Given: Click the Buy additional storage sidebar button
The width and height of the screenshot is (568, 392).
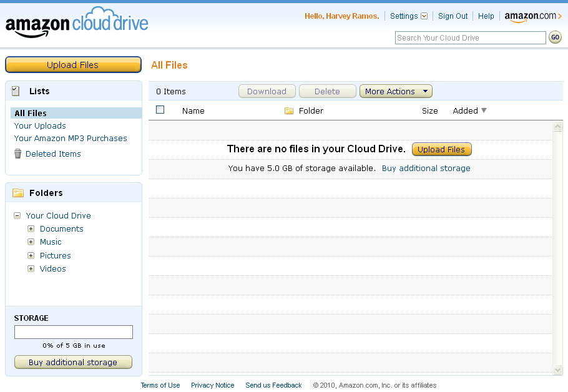Looking at the screenshot, I should pyautogui.click(x=73, y=362).
